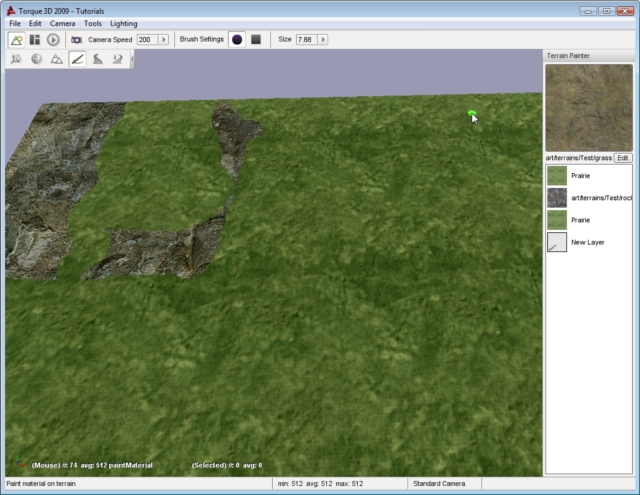Open the Lighting menu
640x495 pixels.
click(124, 23)
